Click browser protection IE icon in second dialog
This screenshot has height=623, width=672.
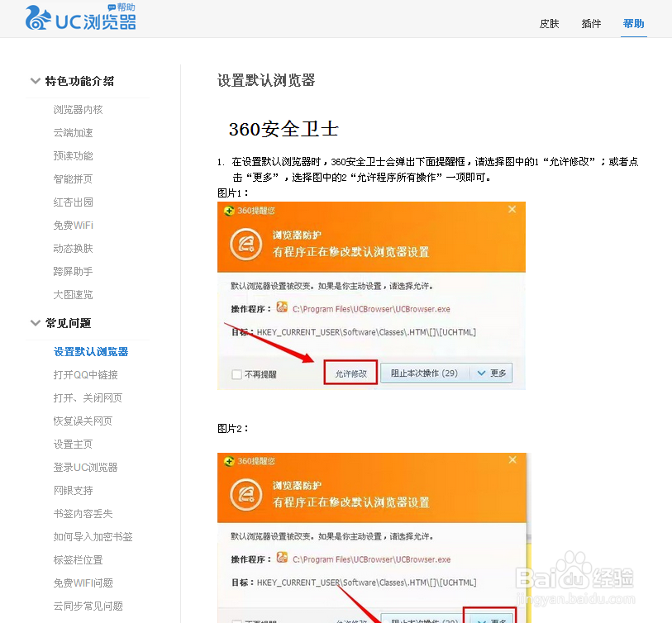click(246, 495)
